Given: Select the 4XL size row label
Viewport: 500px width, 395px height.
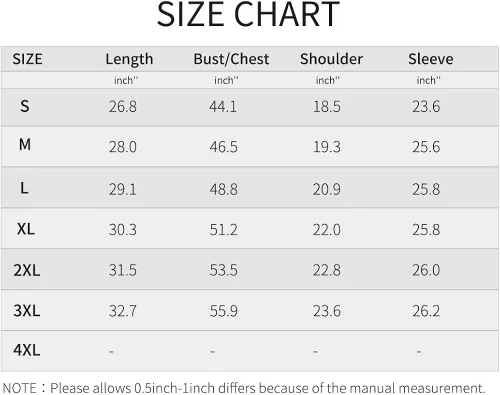Looking at the screenshot, I should [x=27, y=350].
